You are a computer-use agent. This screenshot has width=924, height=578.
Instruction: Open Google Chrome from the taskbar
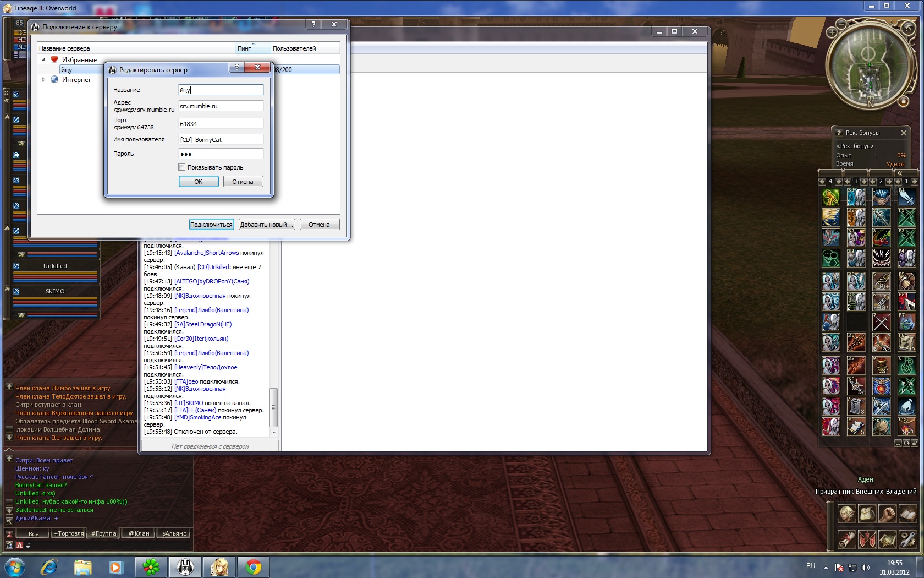[x=254, y=567]
